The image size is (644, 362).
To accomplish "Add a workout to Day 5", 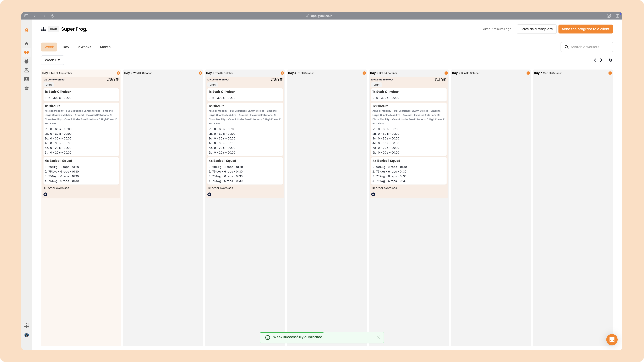I will coord(446,73).
